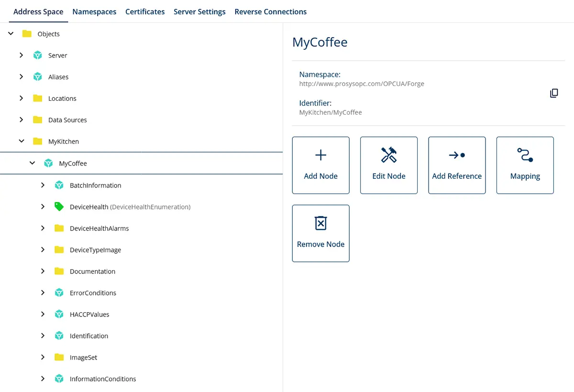Screen dimensions: 574x392
Task: Expand the Data Sources folder
Action: pyautogui.click(x=21, y=120)
